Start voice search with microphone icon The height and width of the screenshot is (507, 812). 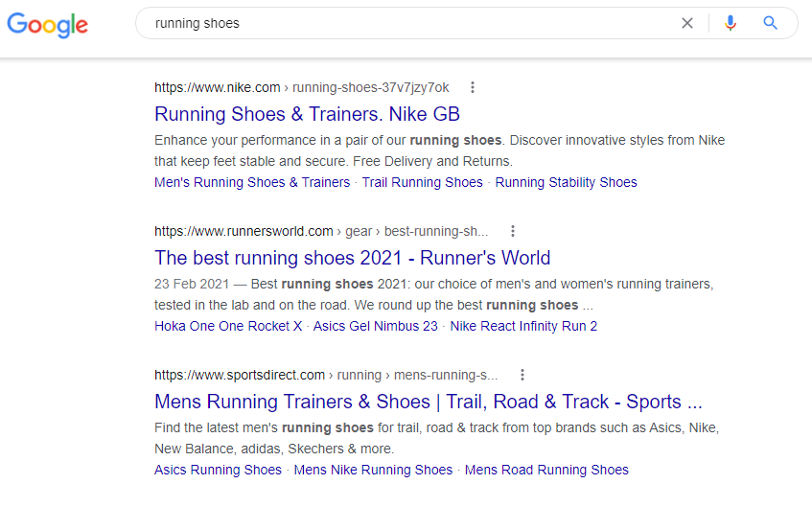pyautogui.click(x=731, y=23)
